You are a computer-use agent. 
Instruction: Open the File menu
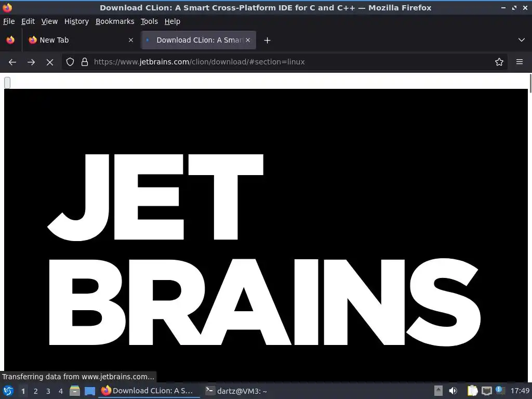click(9, 21)
